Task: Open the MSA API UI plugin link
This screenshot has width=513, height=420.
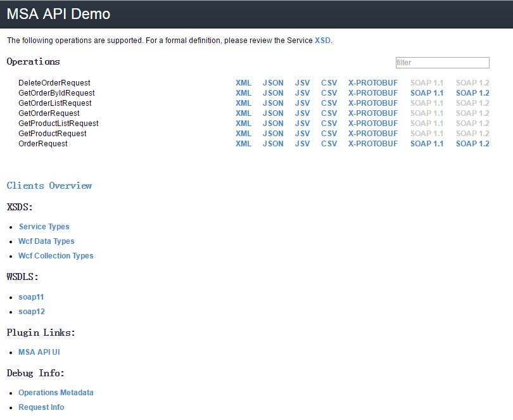Action: (39, 352)
